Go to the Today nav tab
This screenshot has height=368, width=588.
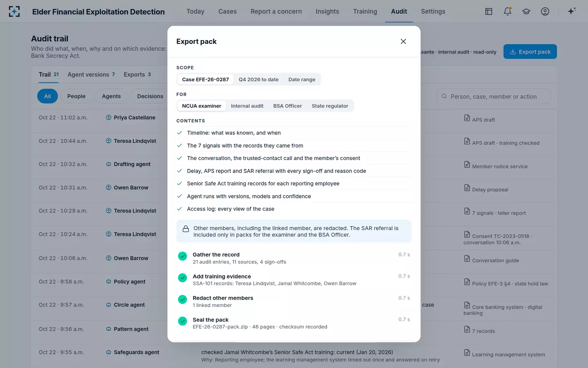click(195, 11)
